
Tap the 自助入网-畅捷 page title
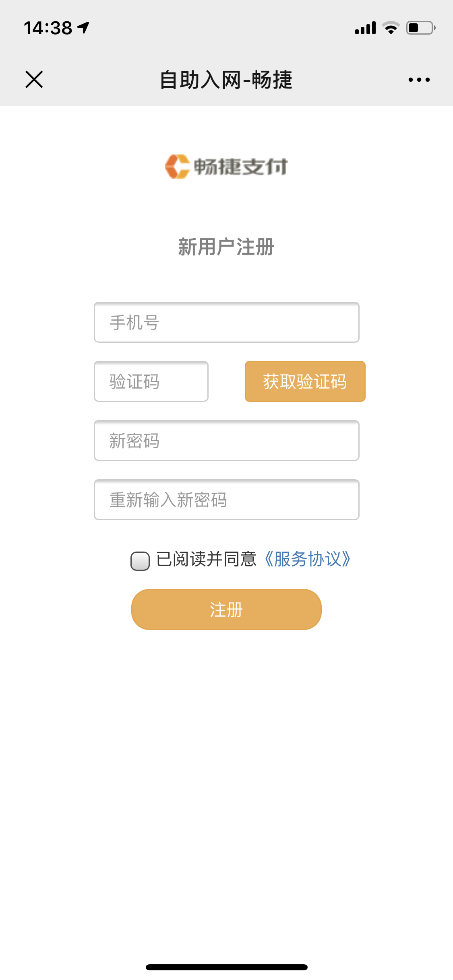tap(226, 80)
